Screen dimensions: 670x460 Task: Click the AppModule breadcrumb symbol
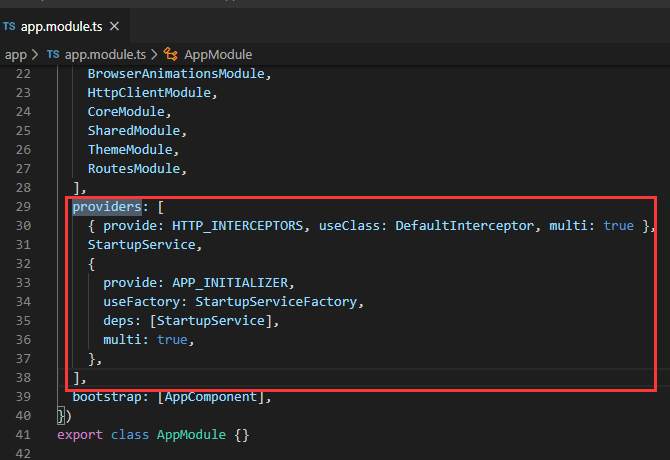click(x=218, y=55)
